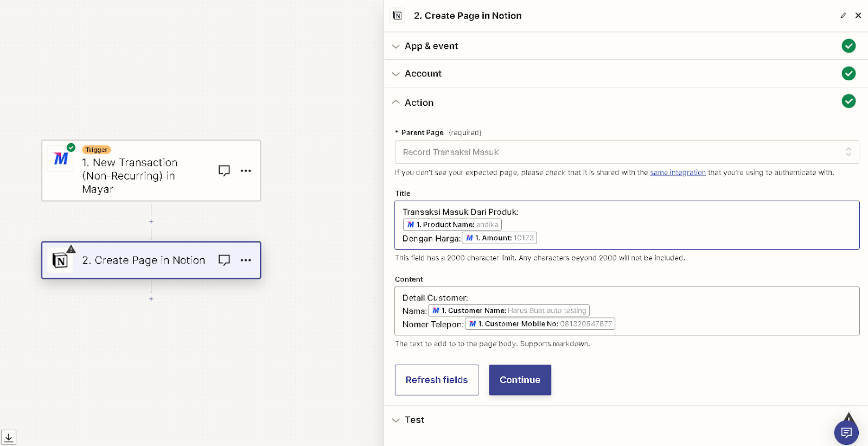The height and width of the screenshot is (446, 868).
Task: Select the New Transaction trigger step card
Action: (x=151, y=171)
